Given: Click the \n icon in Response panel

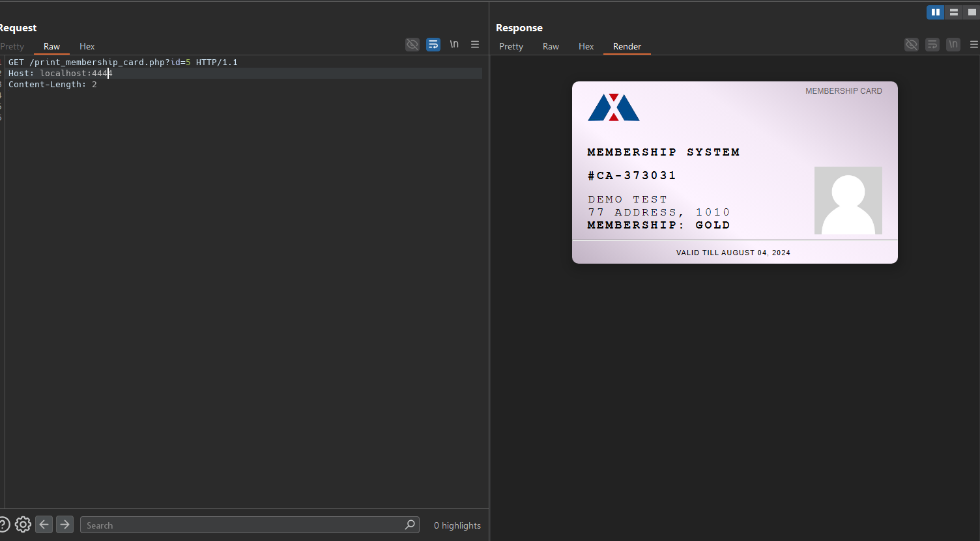Looking at the screenshot, I should pyautogui.click(x=953, y=44).
